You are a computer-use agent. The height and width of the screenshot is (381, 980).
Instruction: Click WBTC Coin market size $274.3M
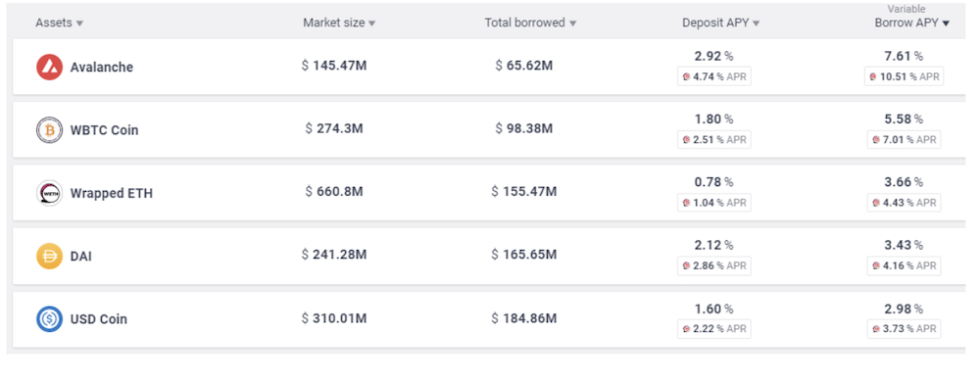pos(334,128)
